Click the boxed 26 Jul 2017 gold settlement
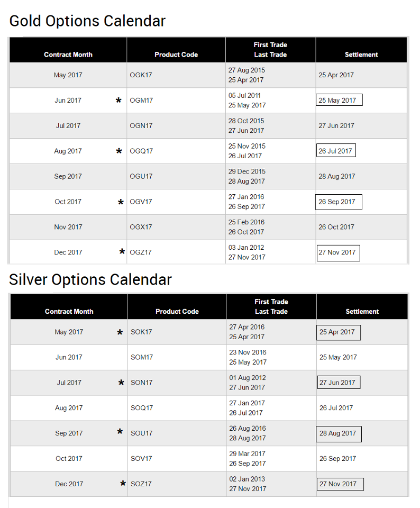The image size is (420, 508). (336, 151)
